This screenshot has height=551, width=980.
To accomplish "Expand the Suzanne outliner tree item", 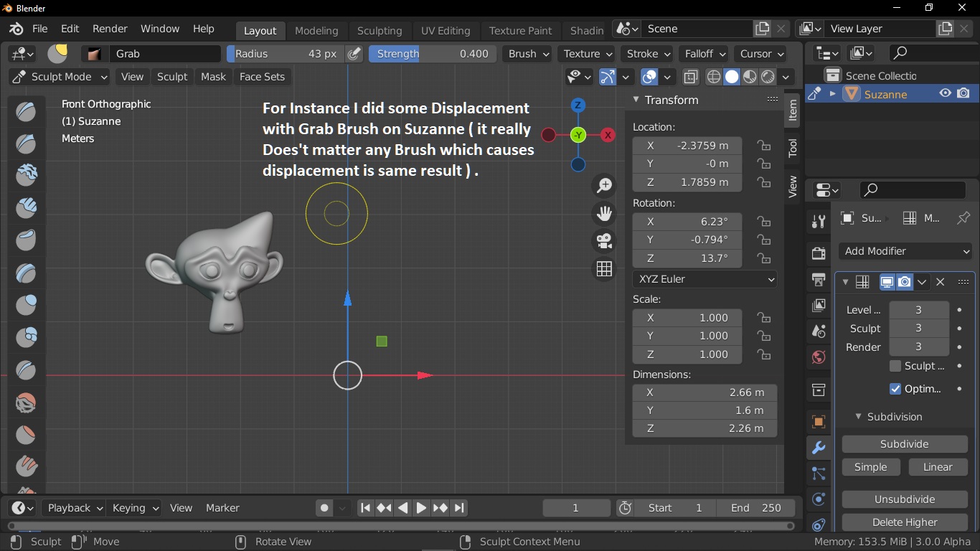I will pos(833,94).
